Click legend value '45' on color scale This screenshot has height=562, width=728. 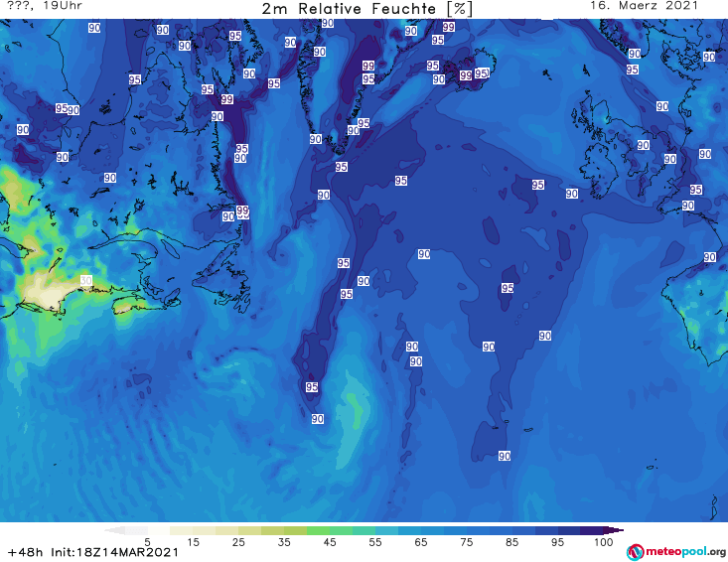[330, 541]
